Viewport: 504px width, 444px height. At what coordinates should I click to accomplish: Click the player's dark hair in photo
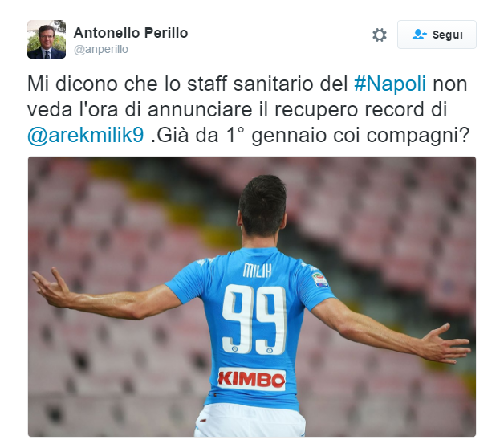262,202
